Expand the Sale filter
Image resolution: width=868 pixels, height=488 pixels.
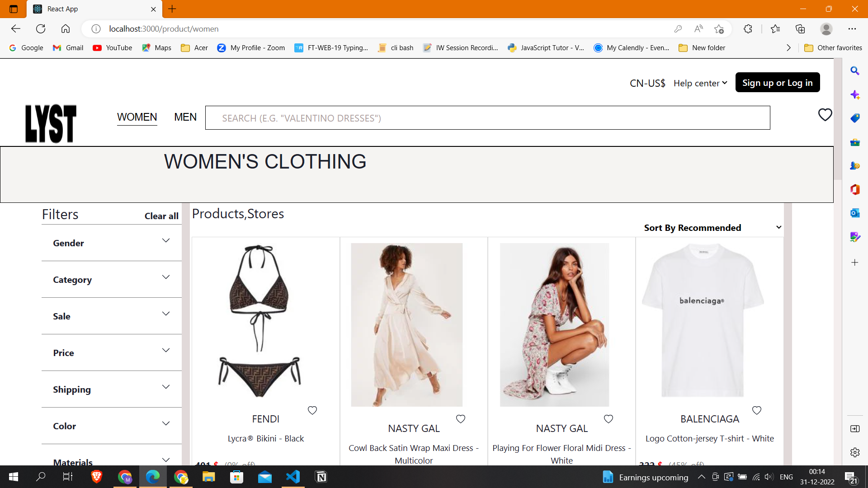click(x=112, y=316)
